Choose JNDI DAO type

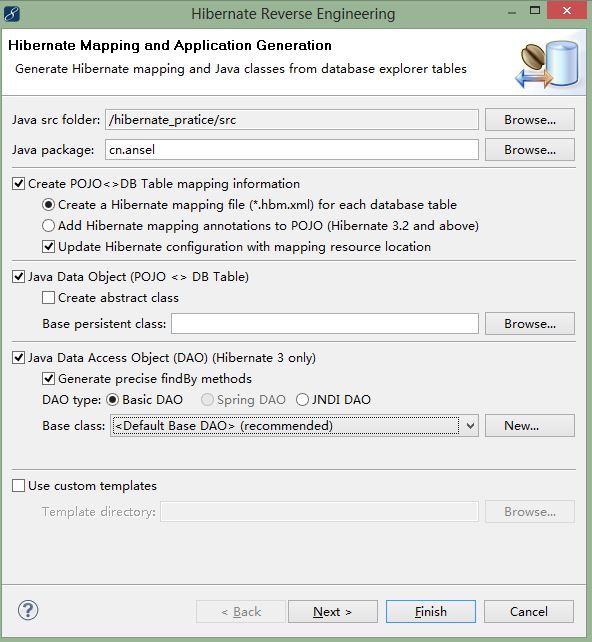[x=302, y=400]
